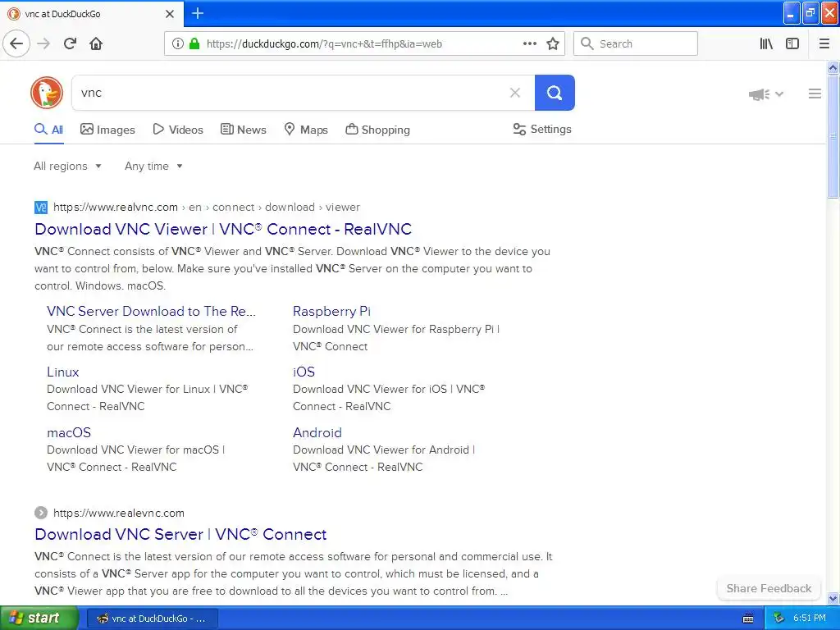Open VNC Server Download to The Re... sitelink

tap(151, 311)
